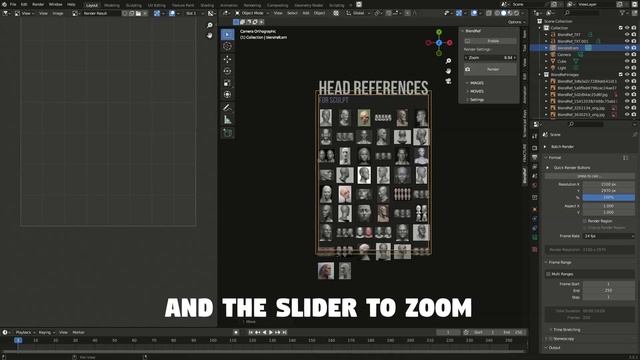The image size is (640, 360).
Task: Click the current frame marker on timeline
Action: [x=18, y=340]
